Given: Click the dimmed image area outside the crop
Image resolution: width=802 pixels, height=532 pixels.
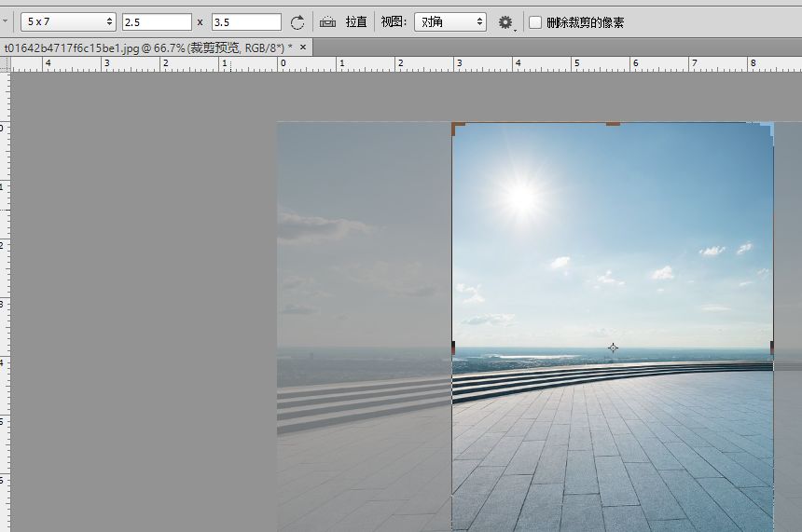Looking at the screenshot, I should [364, 280].
